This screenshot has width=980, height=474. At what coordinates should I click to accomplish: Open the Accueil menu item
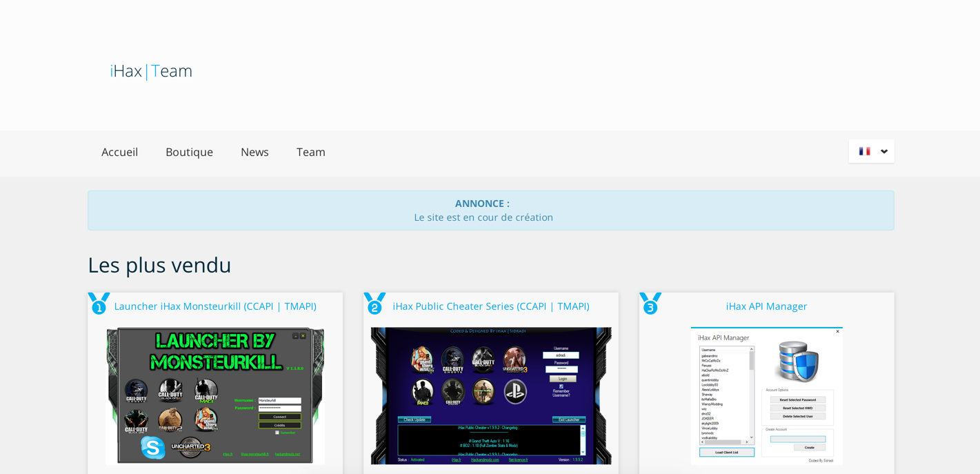[x=119, y=152]
